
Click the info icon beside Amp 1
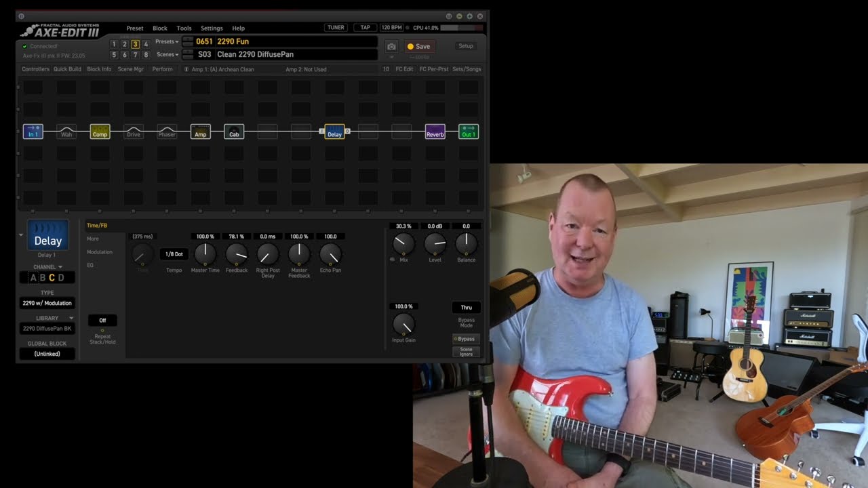click(186, 69)
